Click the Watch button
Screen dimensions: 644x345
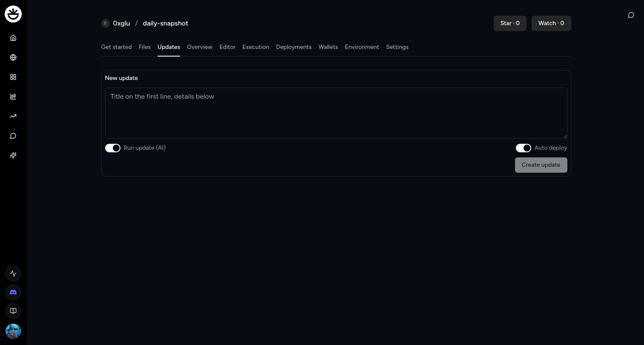pos(551,23)
